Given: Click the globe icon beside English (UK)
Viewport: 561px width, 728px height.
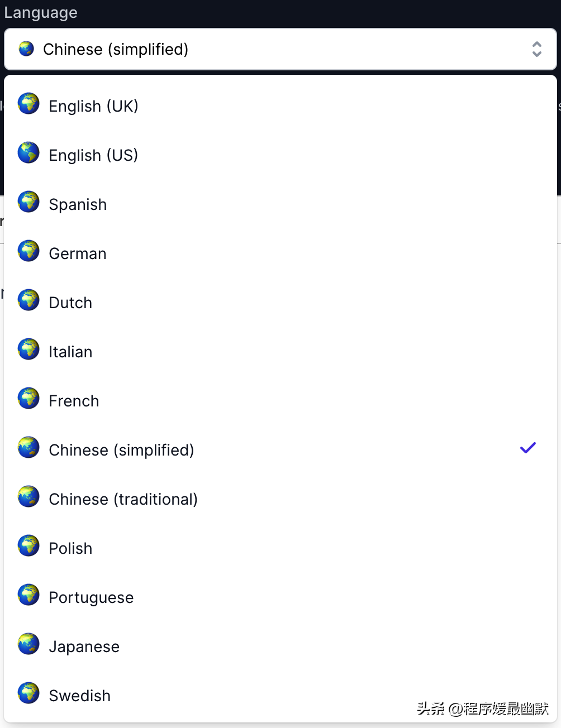Looking at the screenshot, I should 28,104.
